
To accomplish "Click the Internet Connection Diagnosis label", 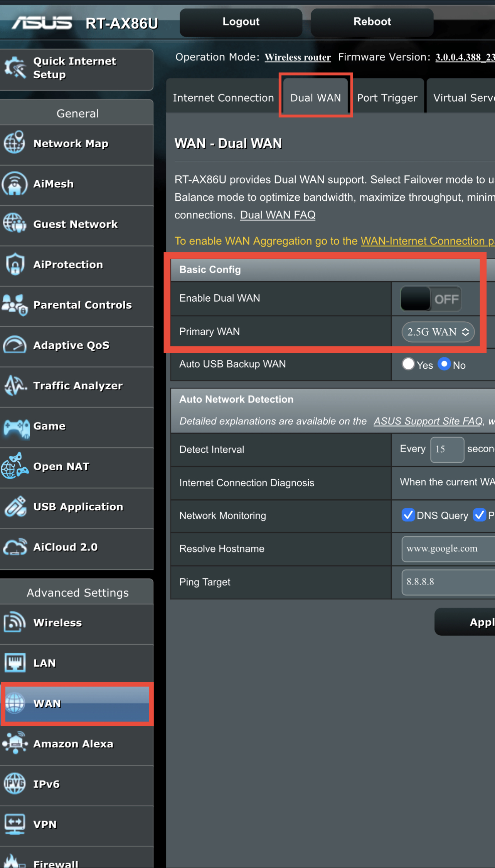I will pos(247,483).
